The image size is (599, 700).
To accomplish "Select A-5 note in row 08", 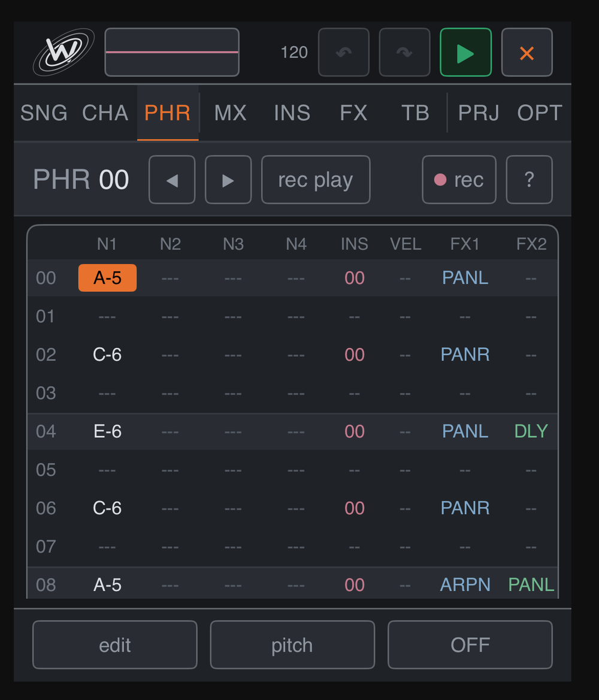I will coord(107,585).
